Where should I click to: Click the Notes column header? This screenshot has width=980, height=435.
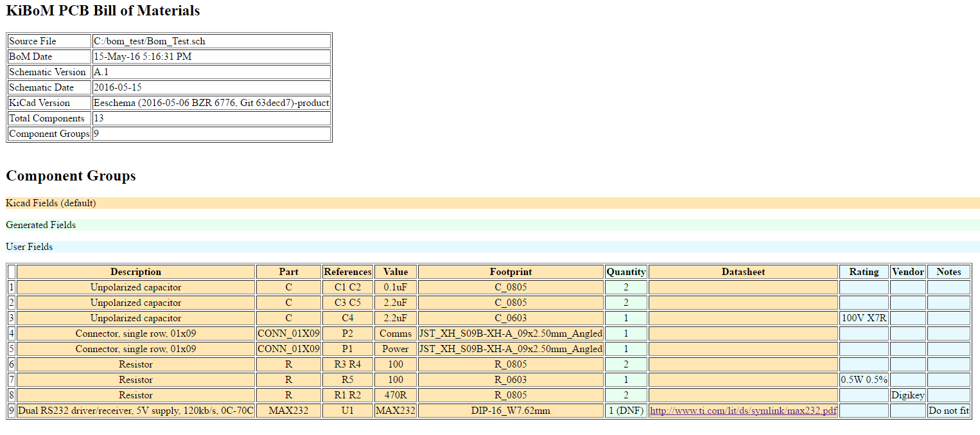(949, 272)
